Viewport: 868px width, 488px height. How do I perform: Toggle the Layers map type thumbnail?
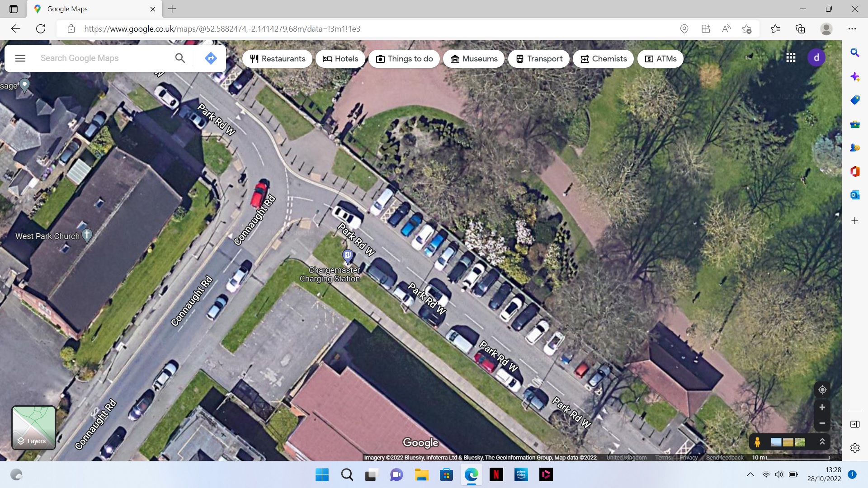[x=33, y=427]
